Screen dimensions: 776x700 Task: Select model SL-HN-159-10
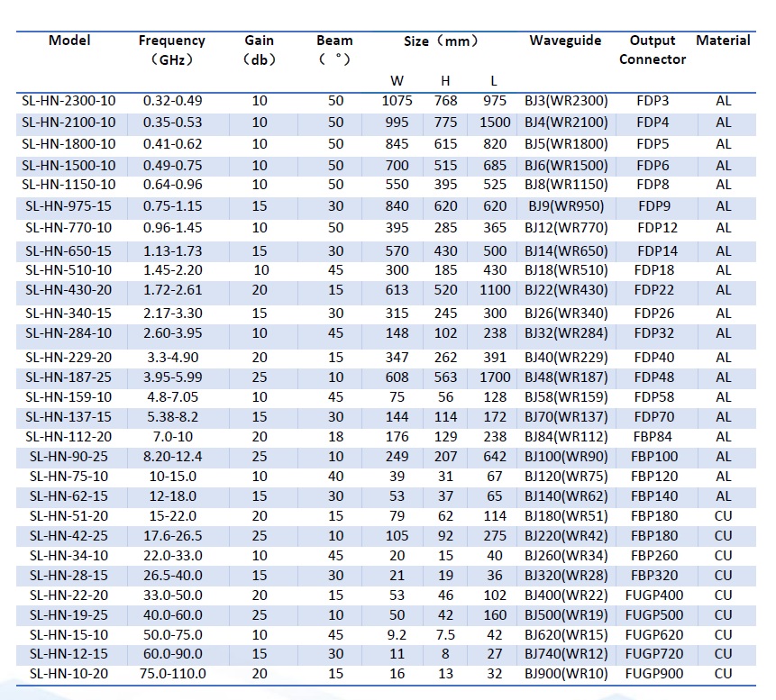[68, 396]
